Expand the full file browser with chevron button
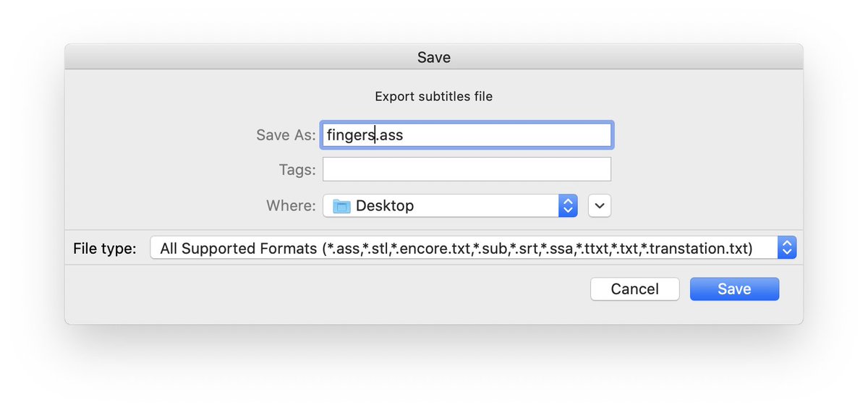Image resolution: width=868 pixels, height=410 pixels. (600, 205)
